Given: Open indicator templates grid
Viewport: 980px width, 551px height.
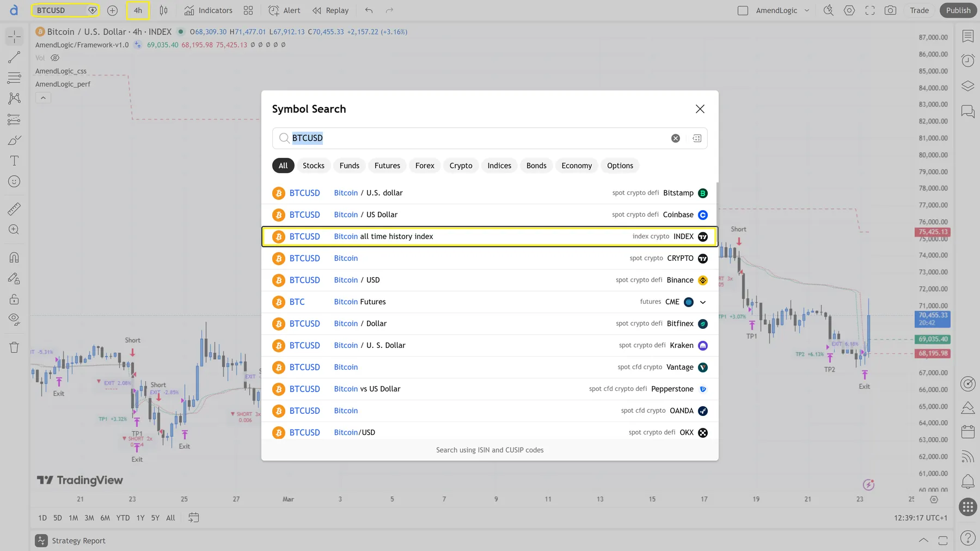Looking at the screenshot, I should (x=248, y=10).
